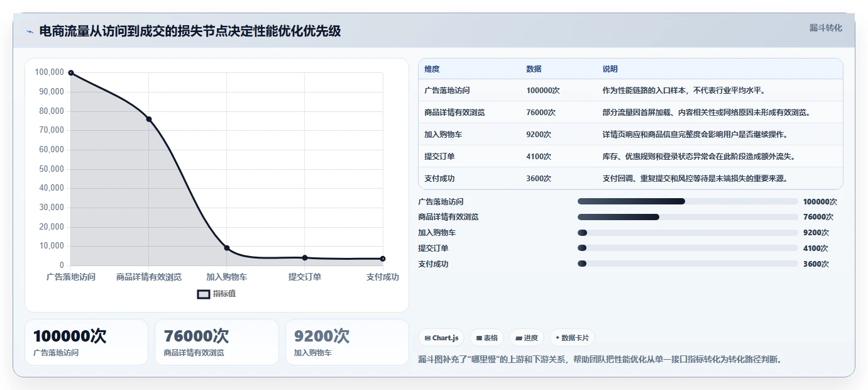This screenshot has height=390, width=868.
Task: Click 76000次 value beside progress bar
Action: click(818, 217)
